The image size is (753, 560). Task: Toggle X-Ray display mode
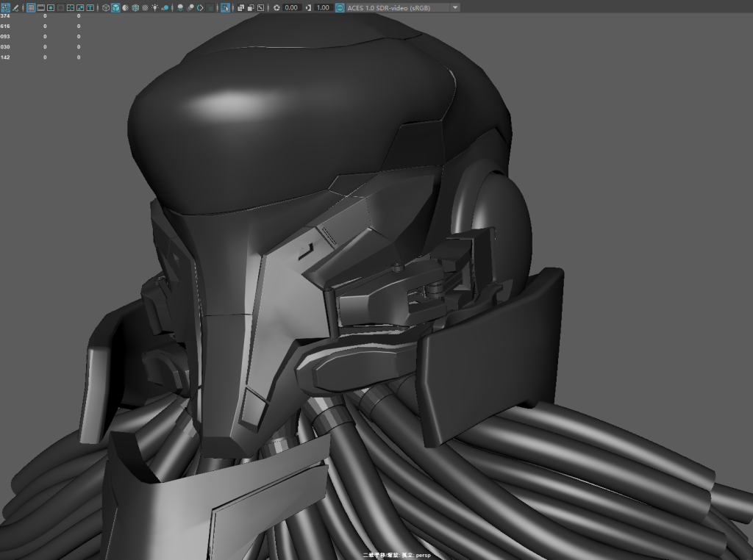pos(240,7)
